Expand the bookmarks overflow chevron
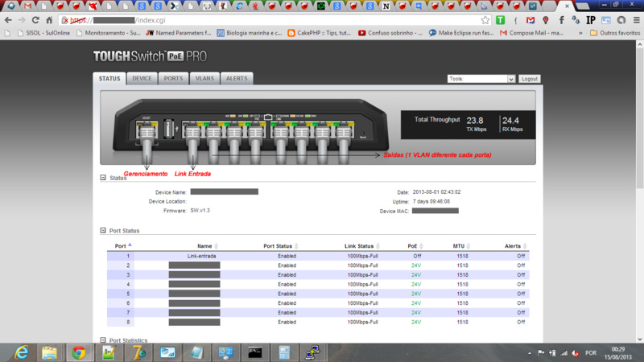The image size is (644, 362). [x=580, y=33]
